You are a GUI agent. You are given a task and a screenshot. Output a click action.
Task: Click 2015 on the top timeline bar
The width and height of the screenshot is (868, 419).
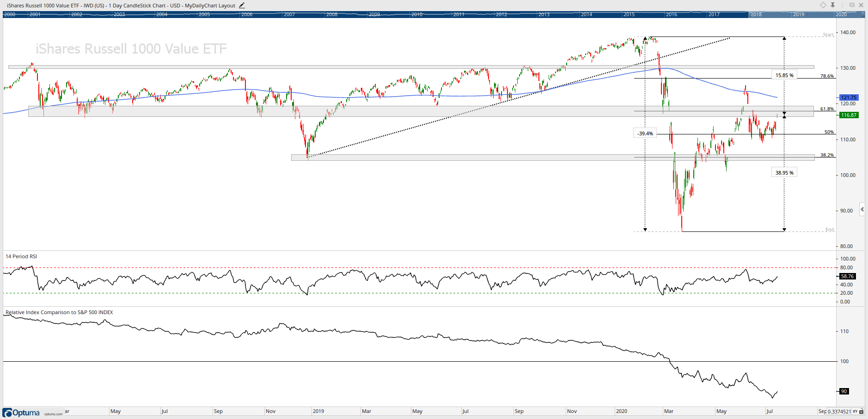tap(629, 15)
